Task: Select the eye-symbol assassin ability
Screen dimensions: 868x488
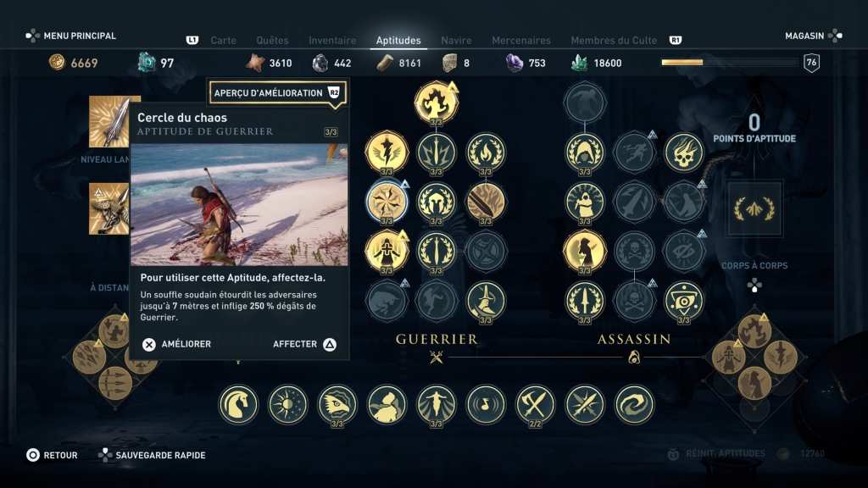Action: pyautogui.click(x=684, y=301)
